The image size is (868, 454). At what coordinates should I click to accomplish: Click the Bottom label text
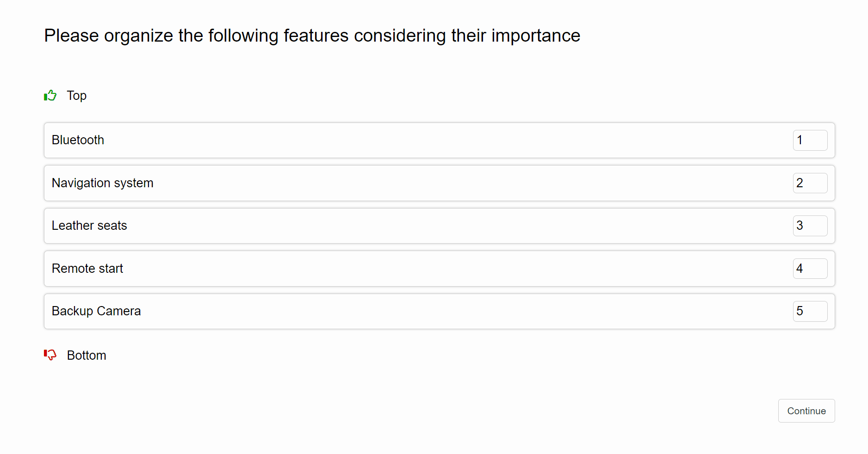coord(87,355)
